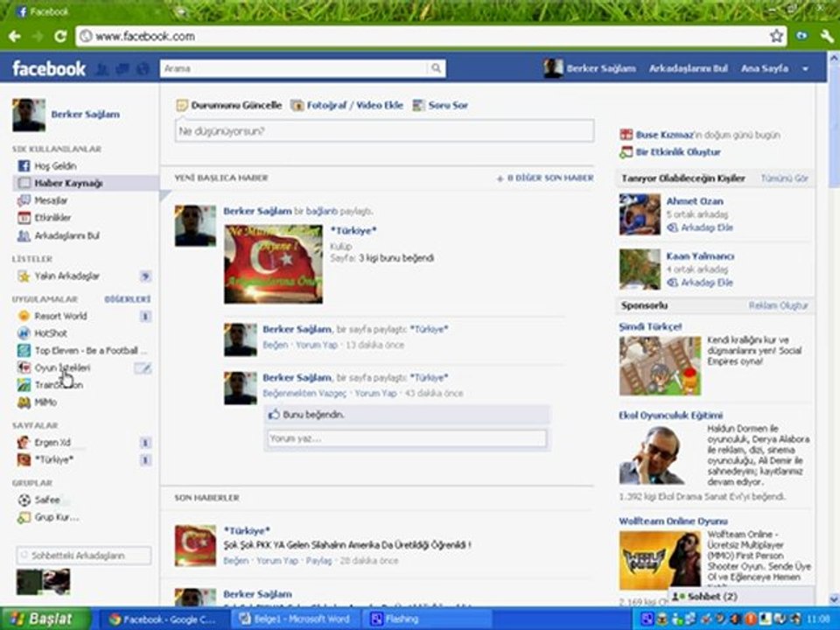Go to Ana Sayfa

pyautogui.click(x=765, y=68)
